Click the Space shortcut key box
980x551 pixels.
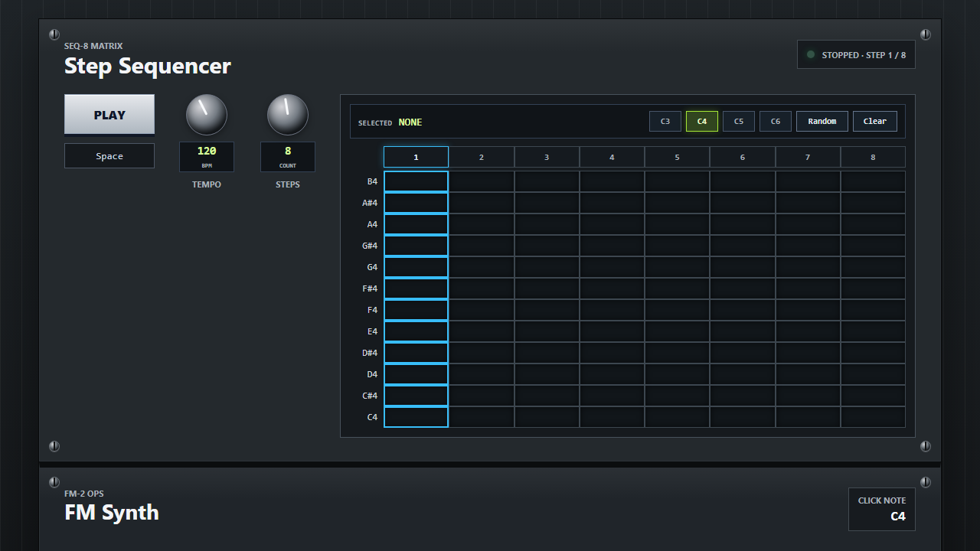[x=109, y=156]
